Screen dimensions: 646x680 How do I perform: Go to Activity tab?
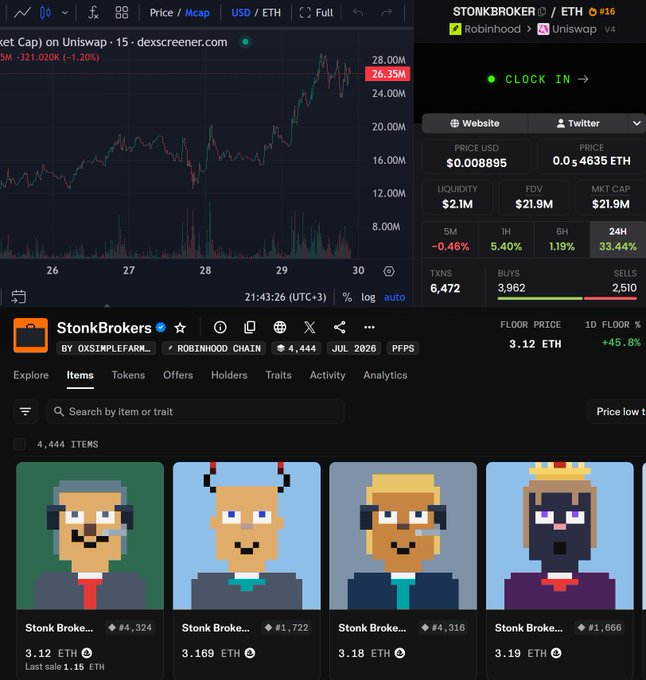point(327,375)
